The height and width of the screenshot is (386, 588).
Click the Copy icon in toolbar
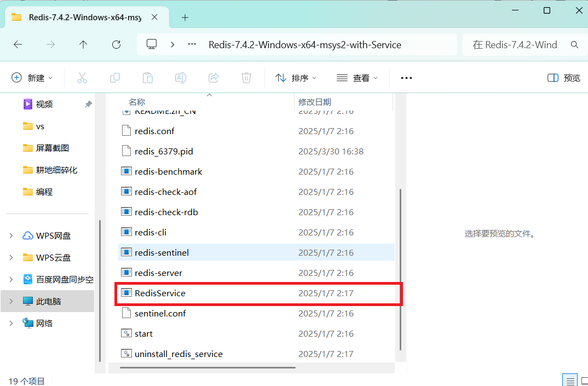point(115,78)
